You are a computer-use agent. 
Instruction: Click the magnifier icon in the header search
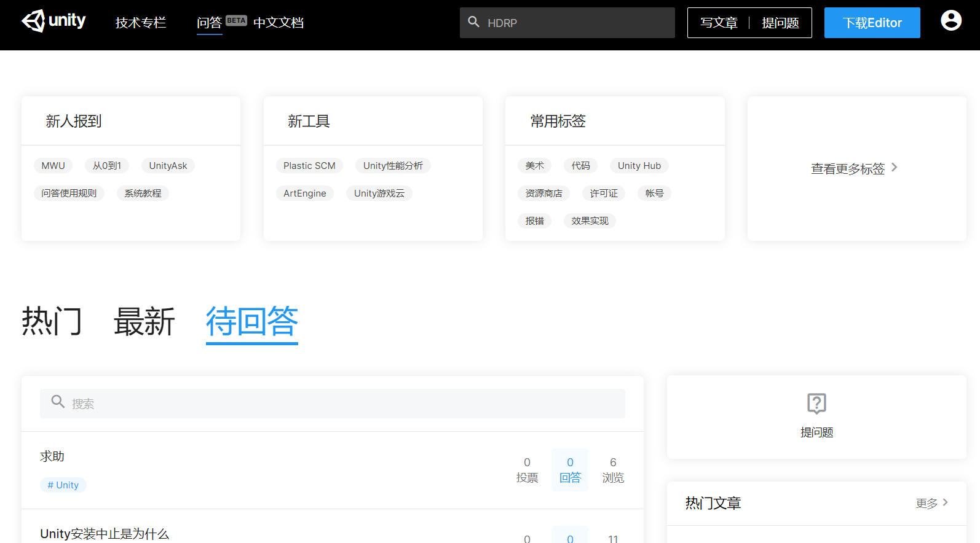coord(473,22)
